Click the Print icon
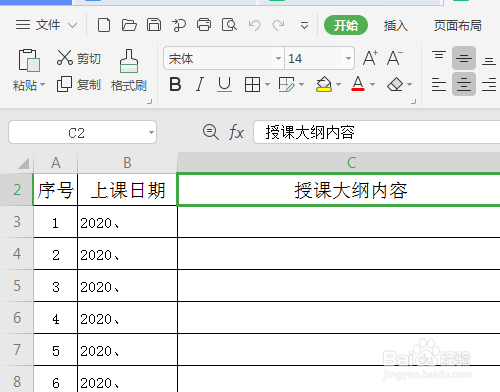 [x=204, y=25]
